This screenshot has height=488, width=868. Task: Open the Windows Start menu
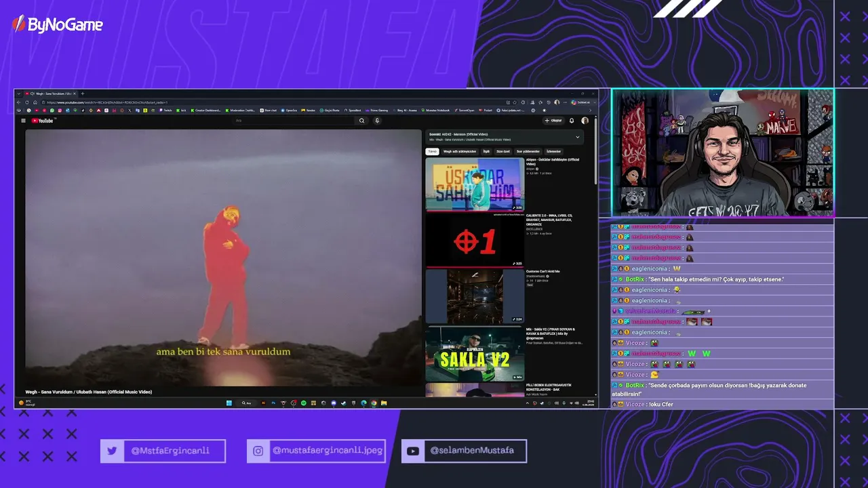tap(229, 403)
